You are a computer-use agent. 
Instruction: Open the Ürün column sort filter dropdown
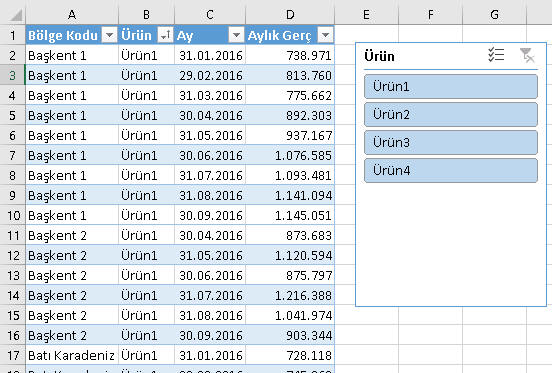click(x=165, y=35)
